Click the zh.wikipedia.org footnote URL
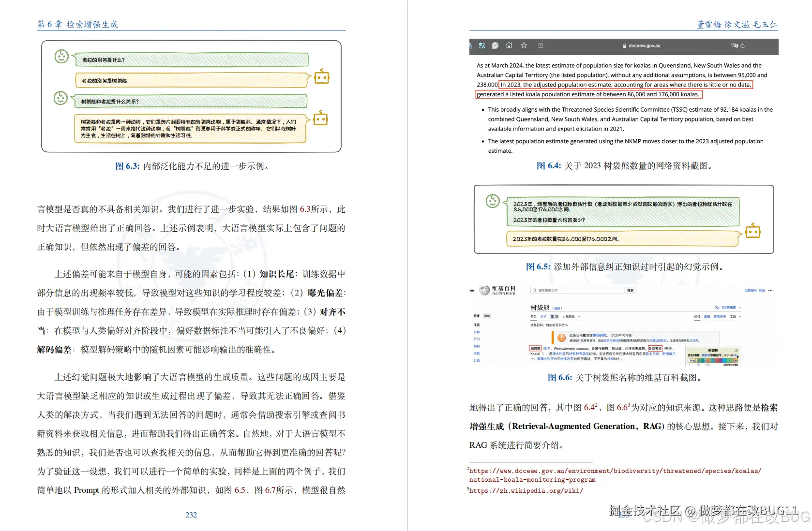The height and width of the screenshot is (531, 812). coord(526,491)
